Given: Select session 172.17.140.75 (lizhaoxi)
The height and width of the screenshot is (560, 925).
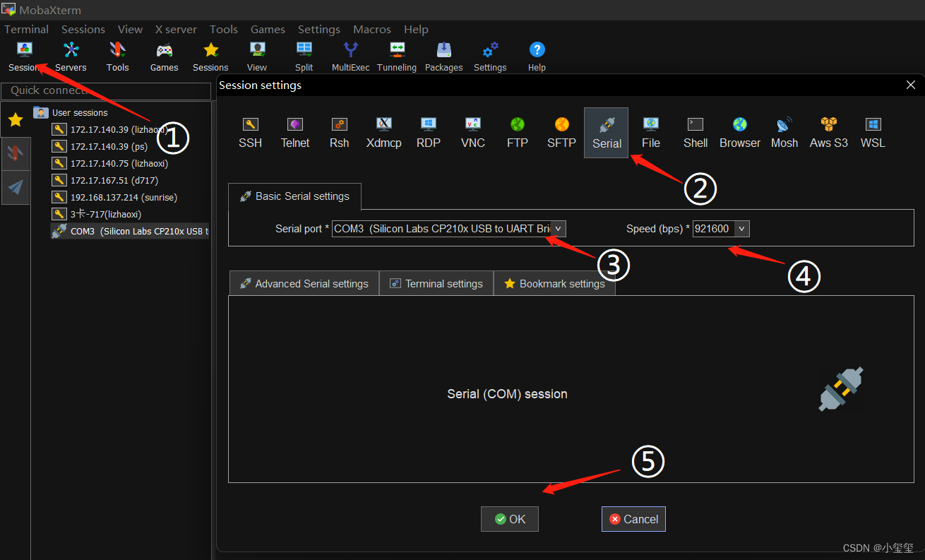Looking at the screenshot, I should (110, 163).
